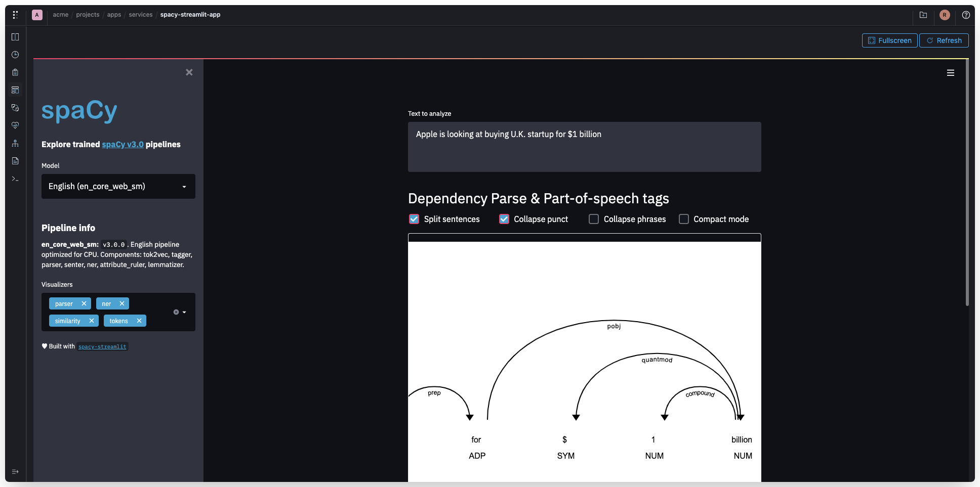Open the Model dropdown English (en_core_web_sm)
This screenshot has height=487, width=980.
(x=118, y=187)
